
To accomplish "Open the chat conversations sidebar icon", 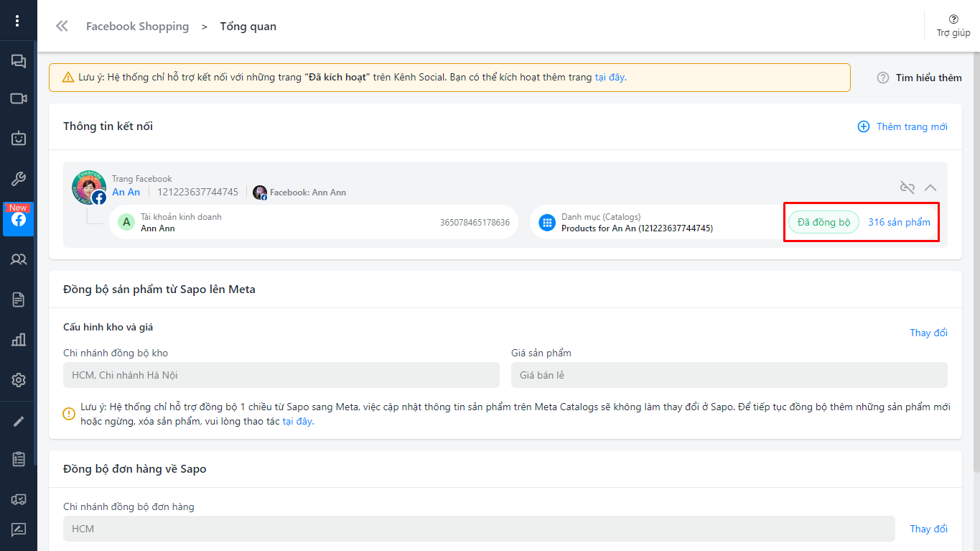I will [x=19, y=61].
